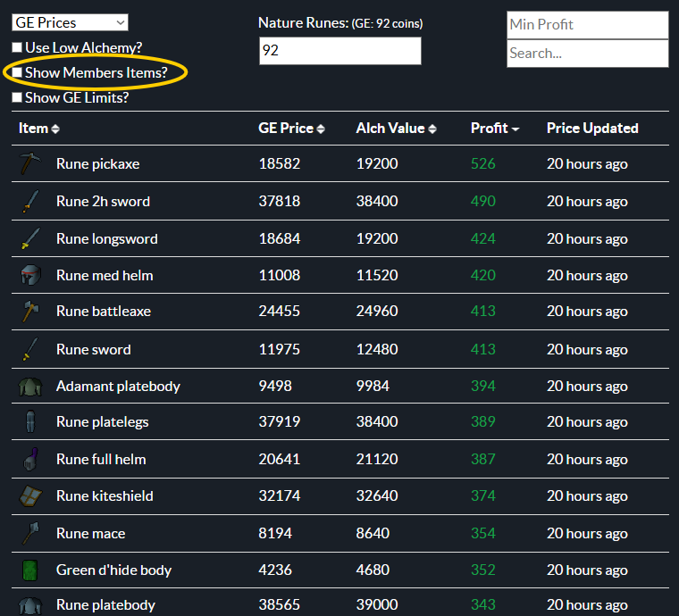Select the Rune kiteshield name
Screen dimensions: 679x616
tap(105, 496)
